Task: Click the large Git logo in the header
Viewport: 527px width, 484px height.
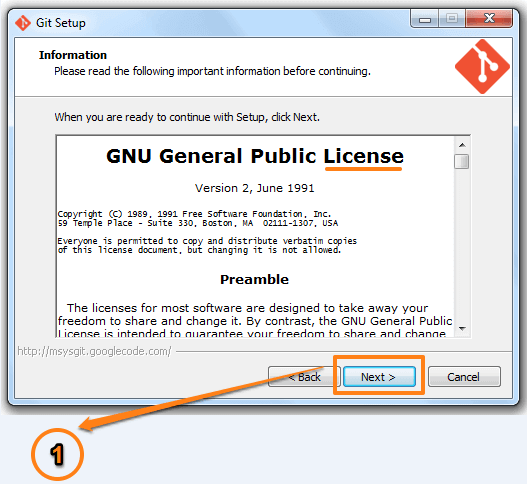Action: coord(482,67)
